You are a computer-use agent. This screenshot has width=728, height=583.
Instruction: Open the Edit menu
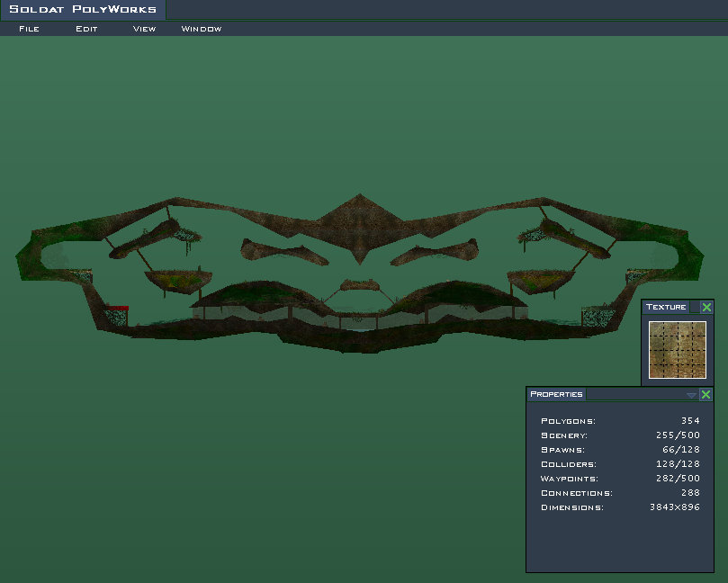(x=86, y=29)
